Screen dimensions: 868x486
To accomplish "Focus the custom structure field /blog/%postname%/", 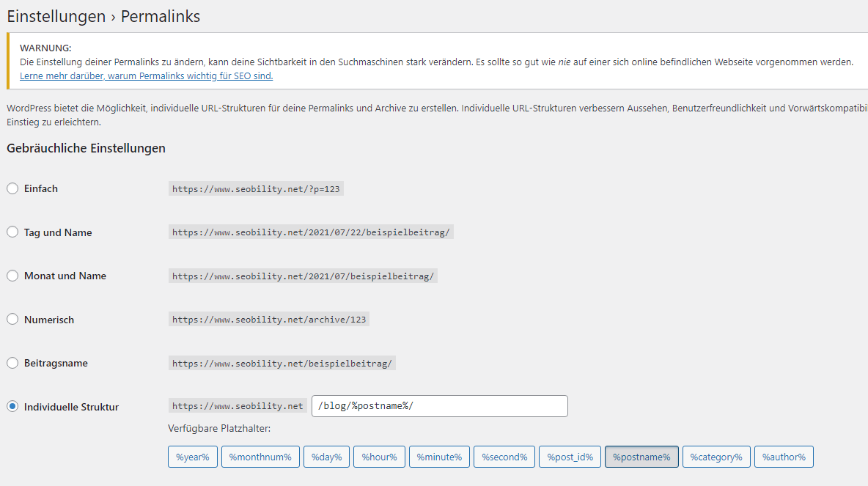I will click(x=440, y=406).
